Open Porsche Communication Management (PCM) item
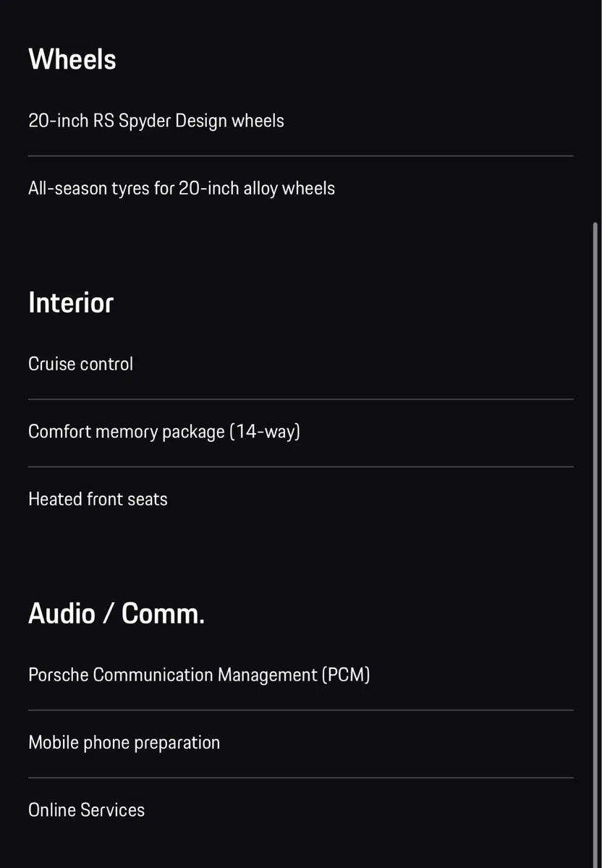This screenshot has height=868, width=602. [199, 674]
